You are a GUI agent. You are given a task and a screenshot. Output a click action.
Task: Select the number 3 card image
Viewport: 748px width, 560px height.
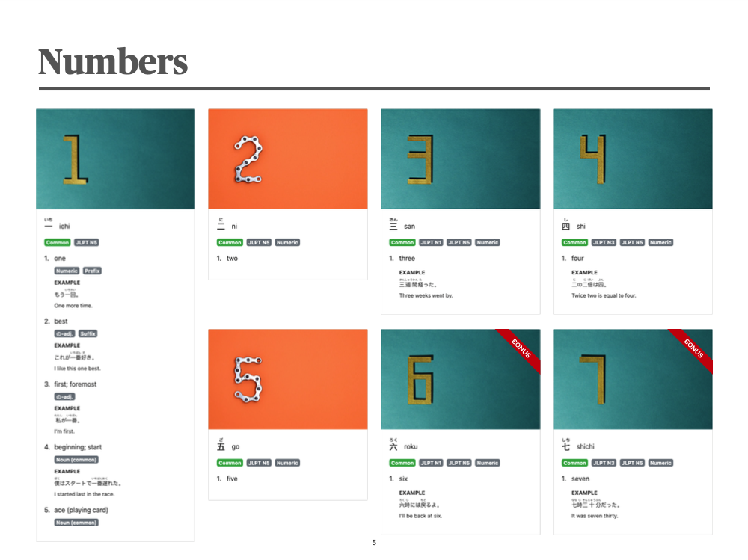(x=460, y=159)
